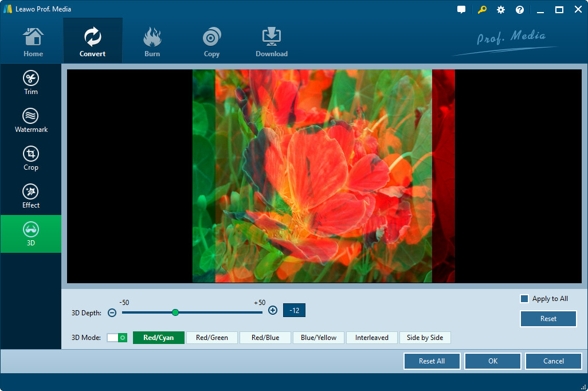Screen dimensions: 588x391
Task: Toggle the 3D Mode switch
Action: click(x=117, y=338)
